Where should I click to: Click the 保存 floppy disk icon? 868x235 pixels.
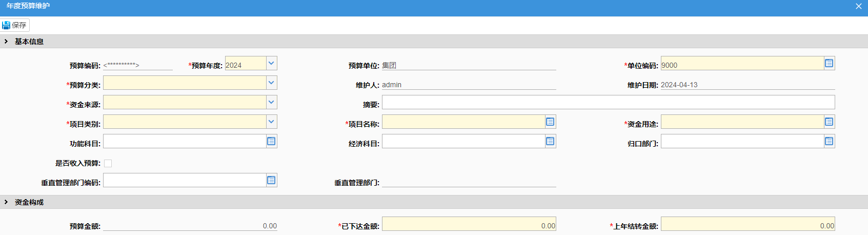(6, 25)
